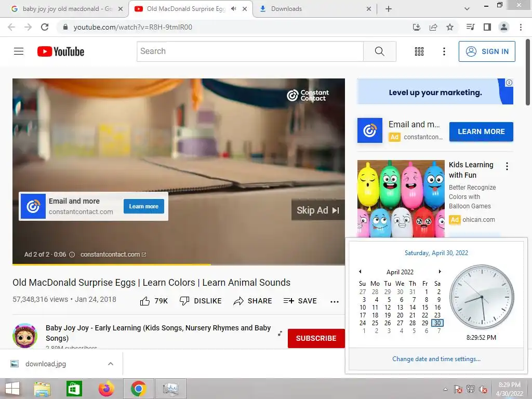Click Baby Joy Joy channel name
This screenshot has height=399, width=532.
158,333
